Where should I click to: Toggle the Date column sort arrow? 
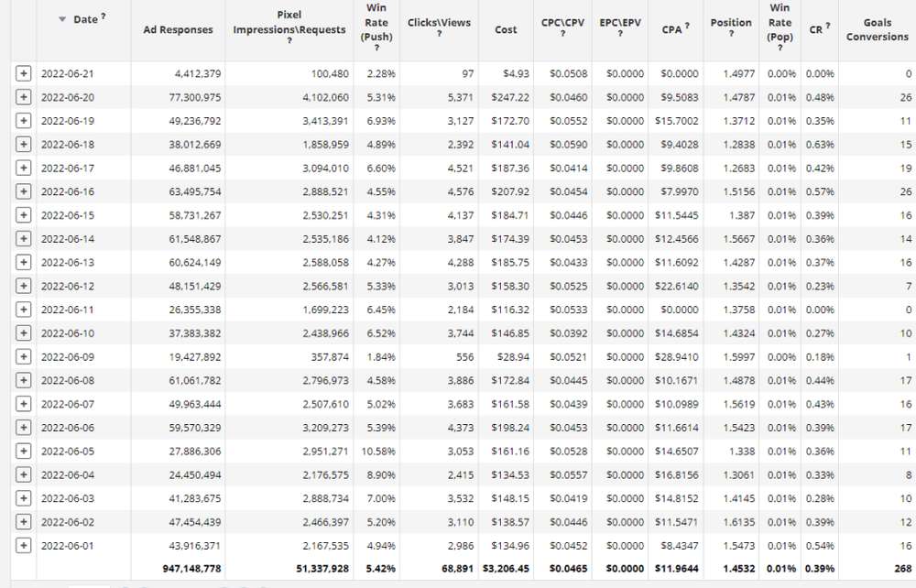[62, 19]
